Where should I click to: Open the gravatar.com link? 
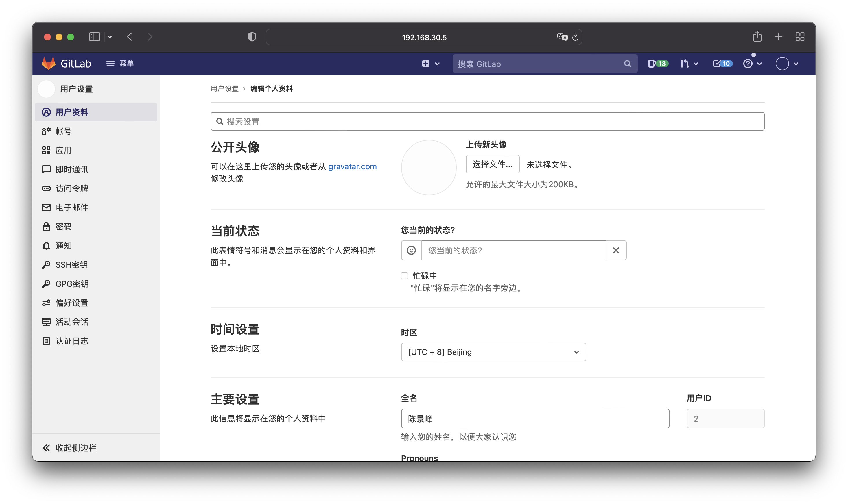point(352,166)
